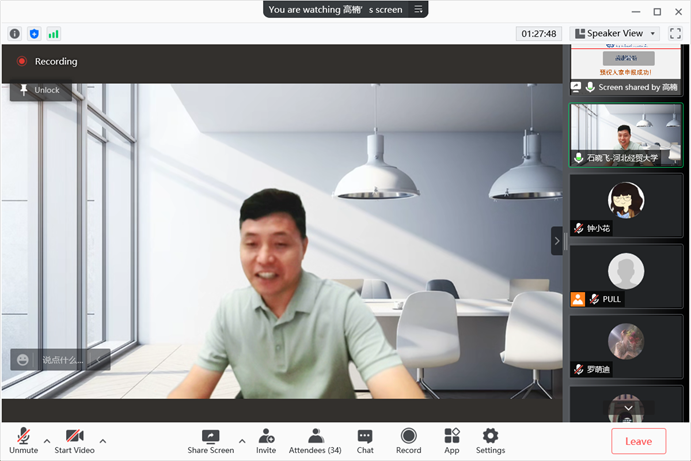The image size is (691, 461).
Task: Click the blue security shield icon
Action: 34,33
